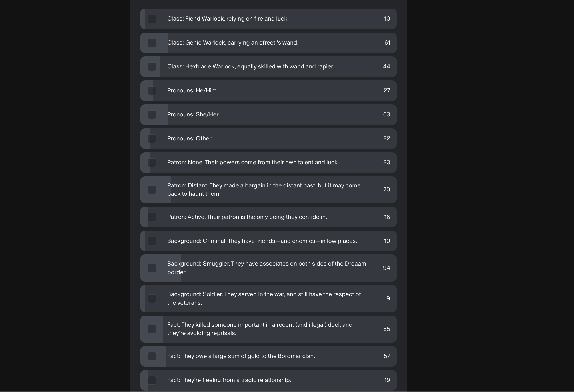Screen dimensions: 574x392
Task: Select the Patron: Active checkbox
Action: point(152,217)
